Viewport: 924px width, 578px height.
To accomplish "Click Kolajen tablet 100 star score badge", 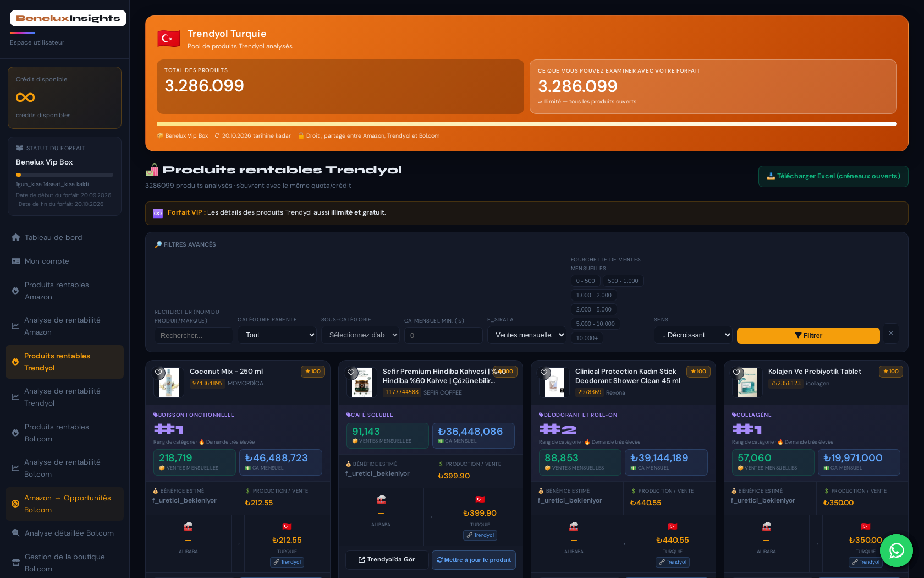I will click(891, 372).
